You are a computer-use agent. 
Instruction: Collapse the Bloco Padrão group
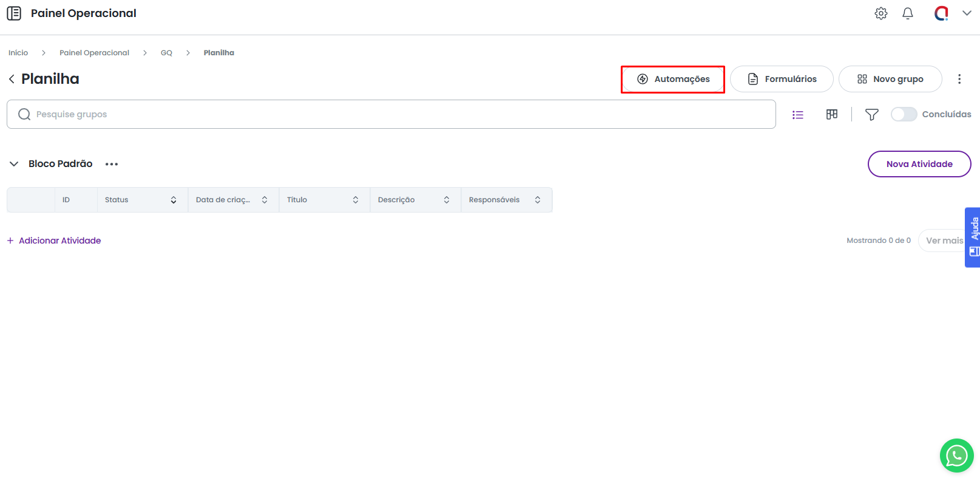14,164
